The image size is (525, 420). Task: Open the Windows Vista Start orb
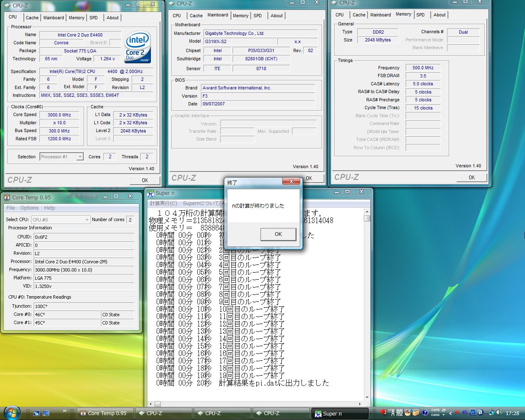coord(11,412)
